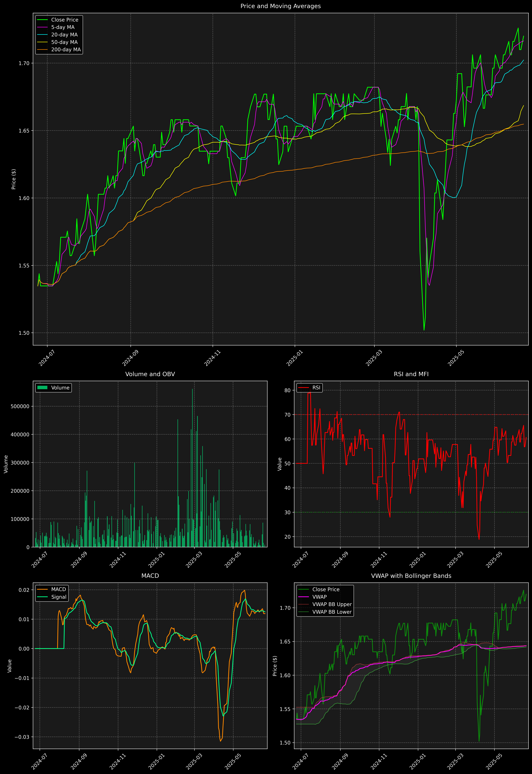Click the 1.55 tick on top price chart
This screenshot has height=774, width=532.
point(24,265)
